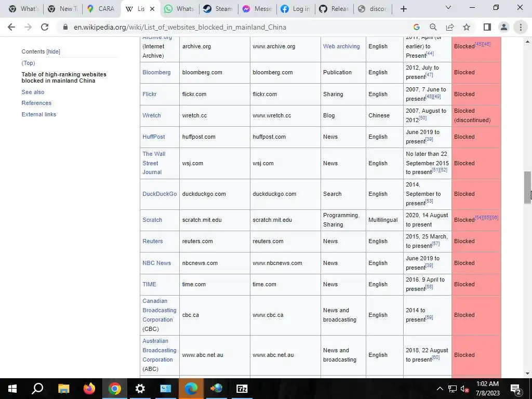Launch Firefox from taskbar
The image size is (532, 399).
[x=89, y=389]
